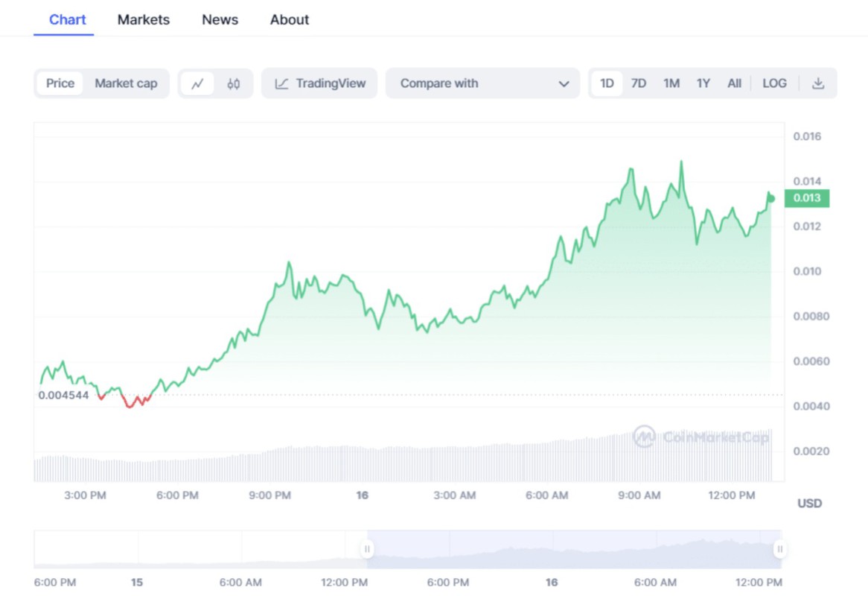
Task: Select the All timeframe button
Action: pyautogui.click(x=734, y=83)
